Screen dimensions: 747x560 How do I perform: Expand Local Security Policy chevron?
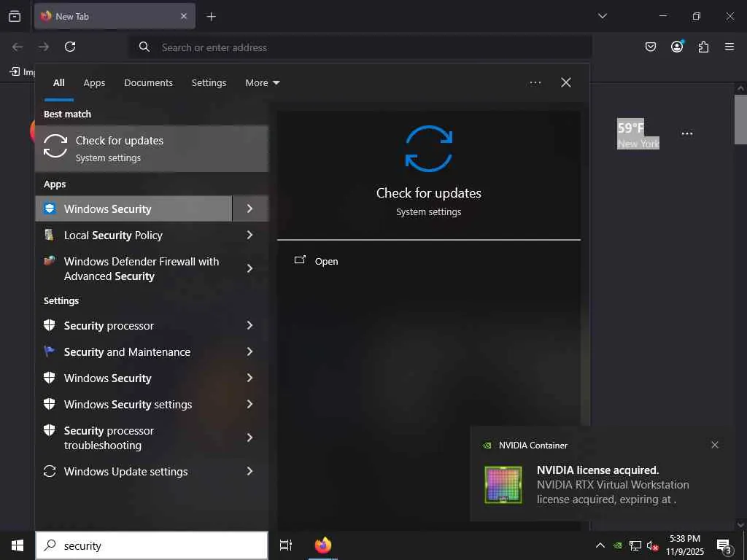(251, 236)
